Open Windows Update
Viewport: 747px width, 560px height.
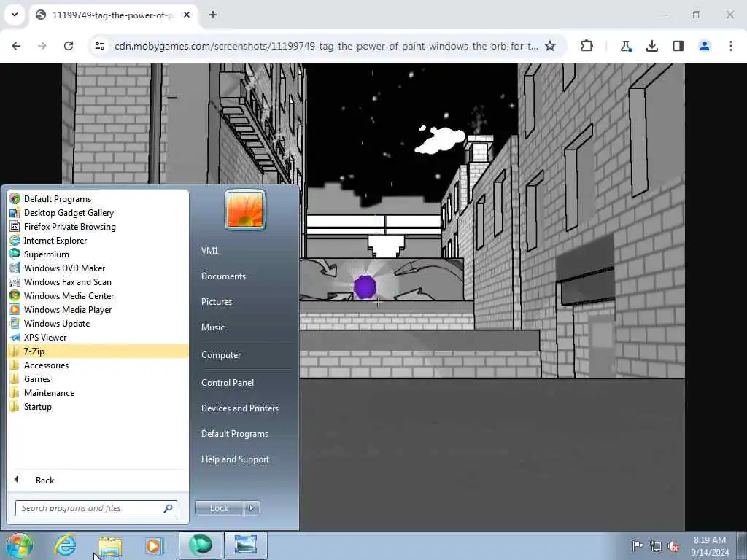pos(98,323)
